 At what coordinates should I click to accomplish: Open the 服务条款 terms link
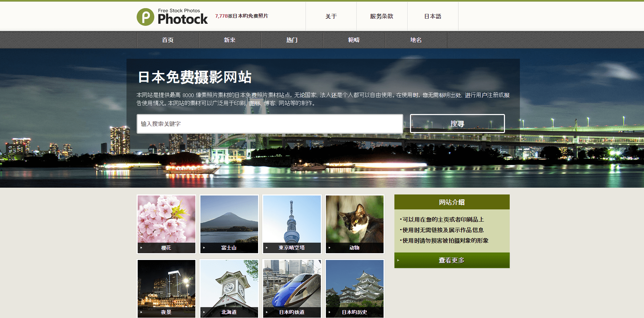pos(382,16)
